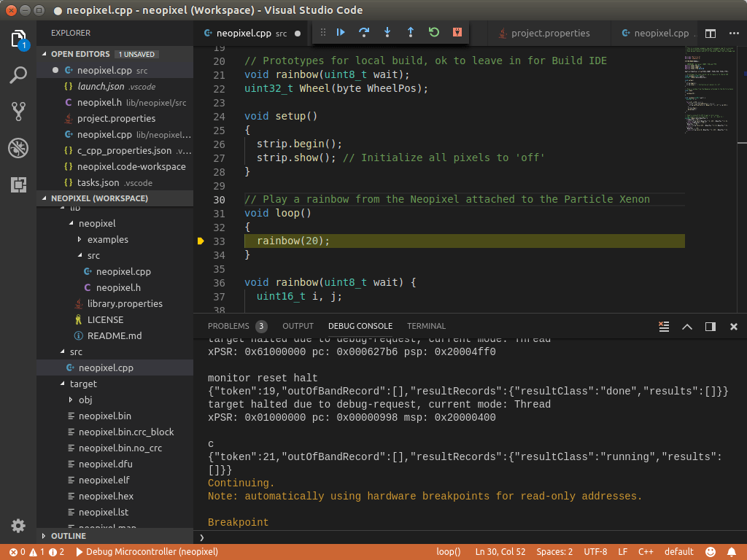747x560 pixels.
Task: Grab the debug toolbar drag handle
Action: point(323,32)
